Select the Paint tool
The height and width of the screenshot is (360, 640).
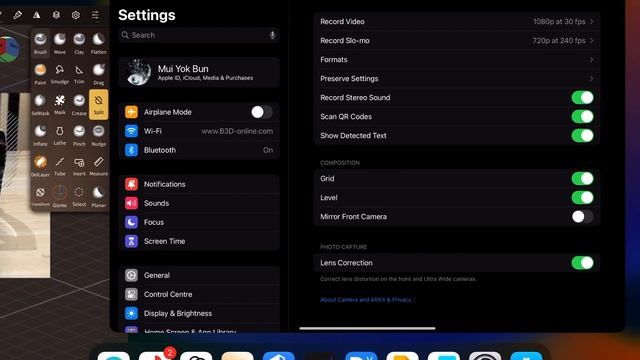[x=40, y=74]
